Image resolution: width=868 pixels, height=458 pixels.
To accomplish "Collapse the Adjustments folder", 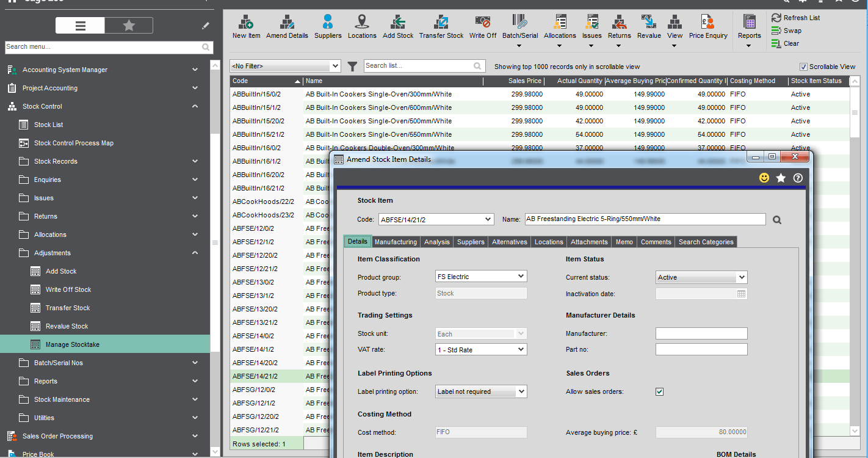I will tap(195, 253).
